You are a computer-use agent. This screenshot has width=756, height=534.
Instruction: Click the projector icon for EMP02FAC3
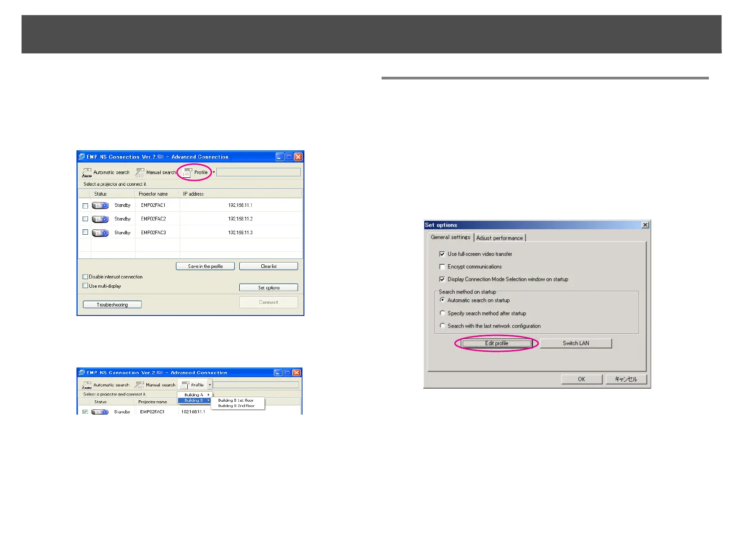[101, 233]
